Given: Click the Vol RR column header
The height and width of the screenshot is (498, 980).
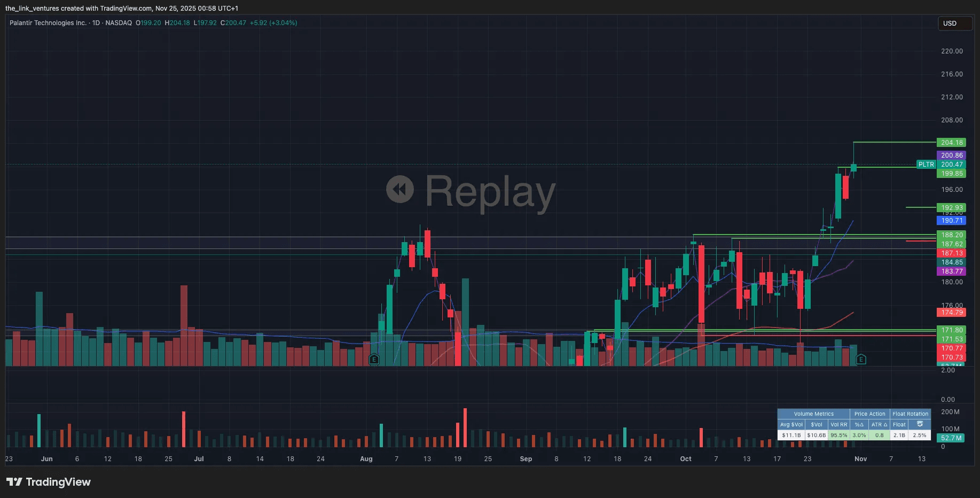Looking at the screenshot, I should (838, 425).
